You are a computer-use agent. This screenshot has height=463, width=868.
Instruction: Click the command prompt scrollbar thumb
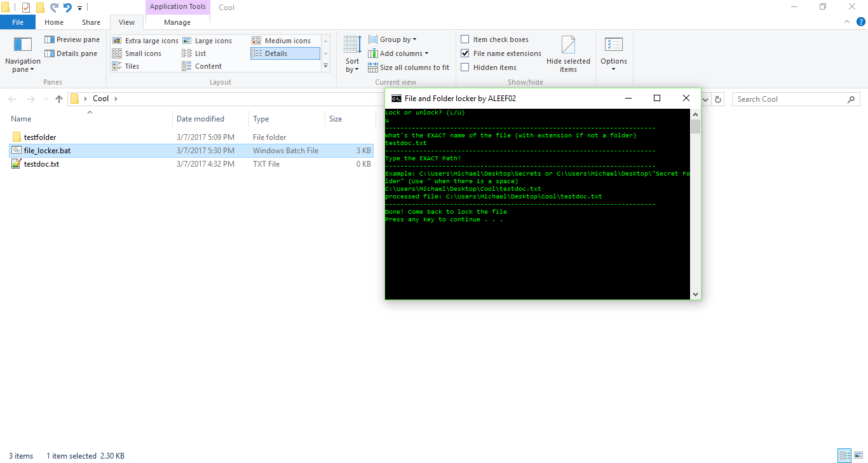coord(695,127)
